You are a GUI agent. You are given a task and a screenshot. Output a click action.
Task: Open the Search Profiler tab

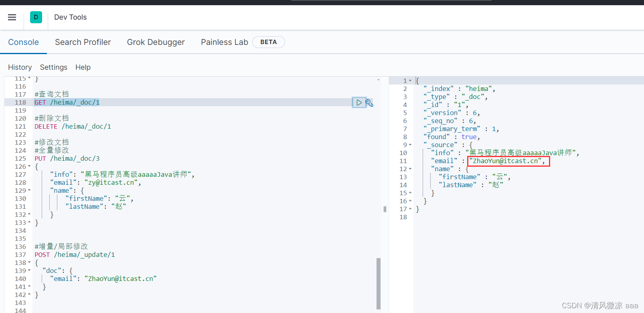tap(83, 42)
